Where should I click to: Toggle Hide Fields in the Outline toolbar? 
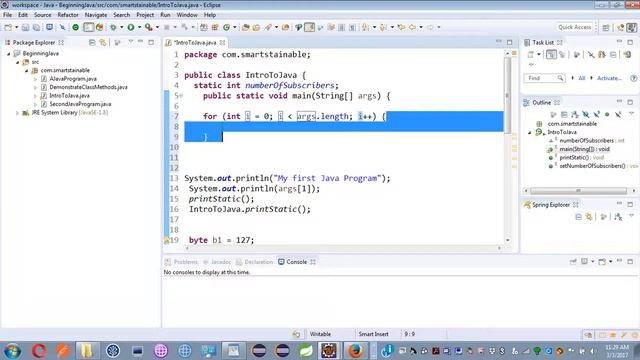tap(586, 115)
